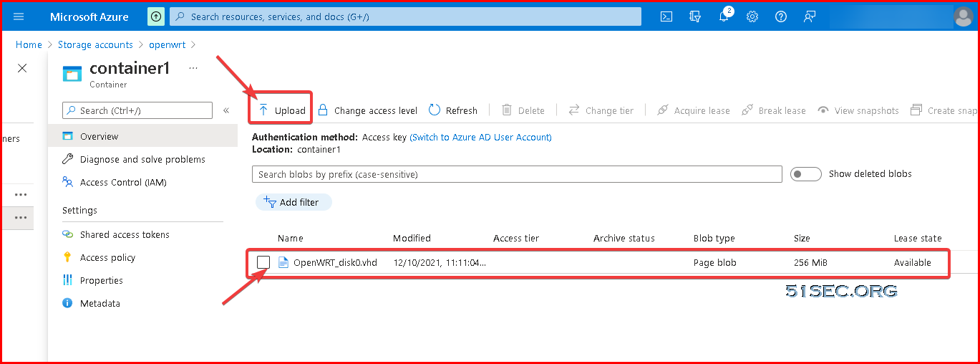Open the lower ellipsis on the highlighted left row
Screen dimensions: 980x364
pyautogui.click(x=21, y=217)
